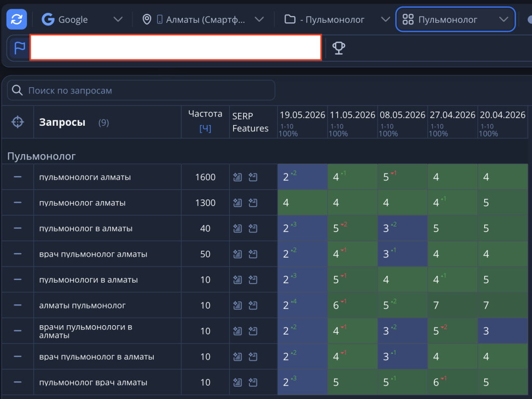This screenshot has width=532, height=399.
Task: Open the Пульмонолог folder dropdown
Action: click(337, 20)
